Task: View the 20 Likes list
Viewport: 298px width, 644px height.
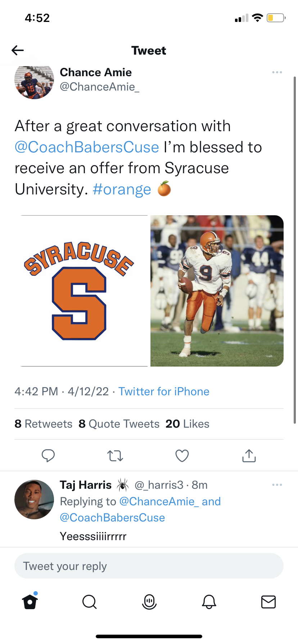Action: point(188,424)
